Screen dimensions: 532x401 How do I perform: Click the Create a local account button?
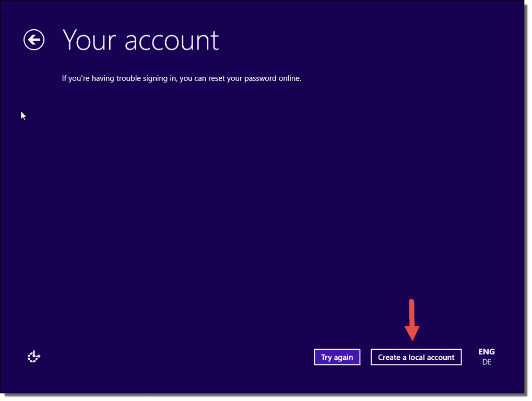tap(416, 357)
